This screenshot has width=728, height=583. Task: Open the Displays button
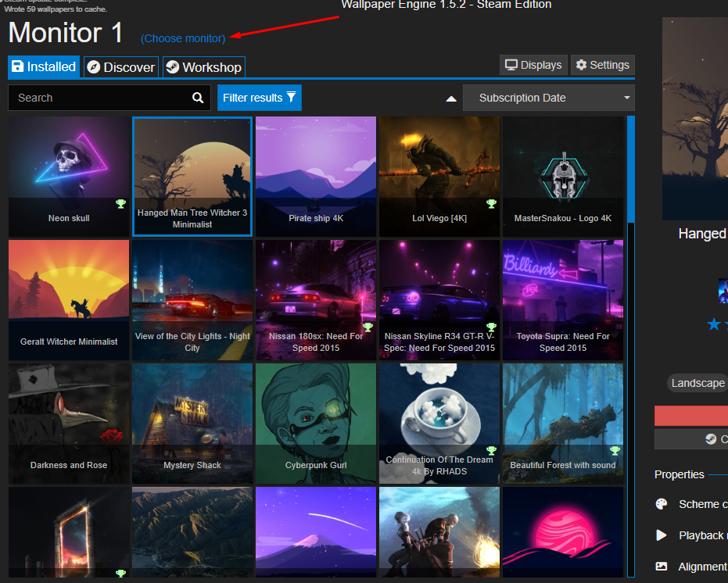(533, 65)
